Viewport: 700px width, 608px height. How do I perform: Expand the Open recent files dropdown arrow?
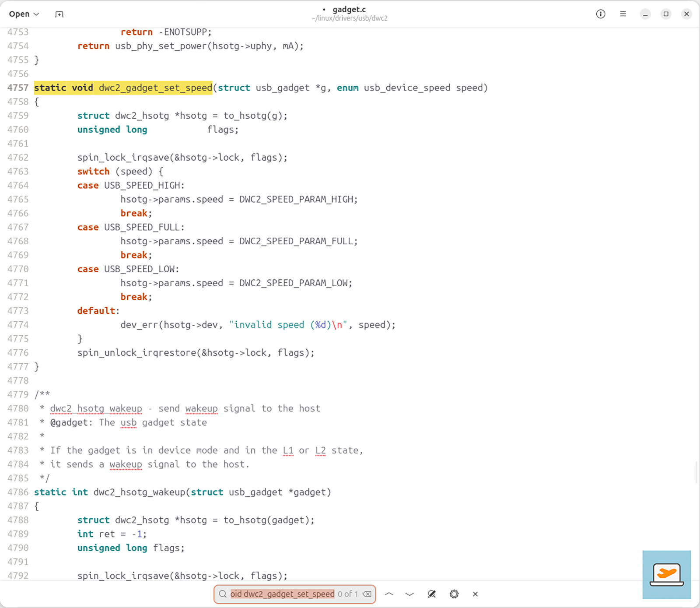point(36,14)
